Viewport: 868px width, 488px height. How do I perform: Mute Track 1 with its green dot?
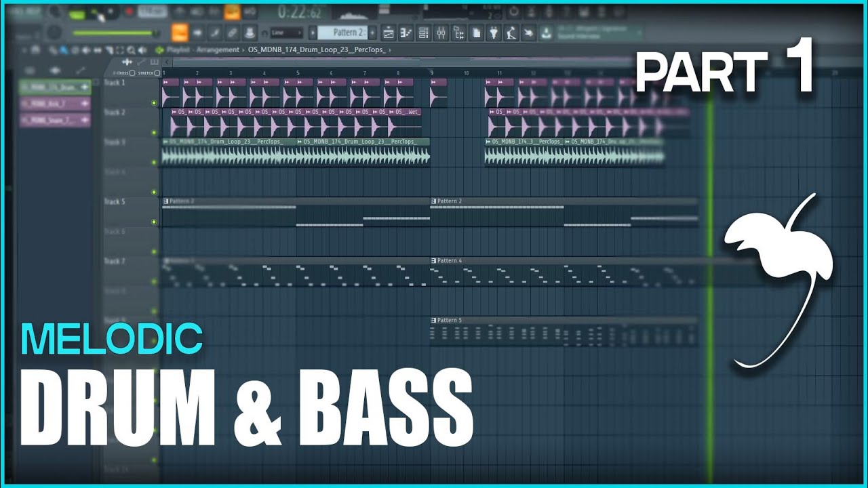[154, 103]
